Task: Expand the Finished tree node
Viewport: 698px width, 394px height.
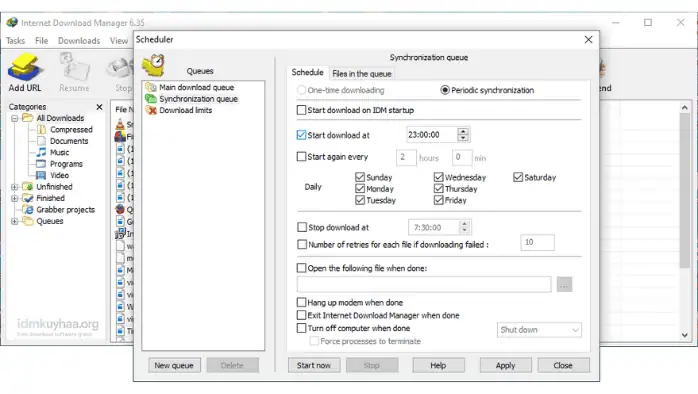Action: 15,199
